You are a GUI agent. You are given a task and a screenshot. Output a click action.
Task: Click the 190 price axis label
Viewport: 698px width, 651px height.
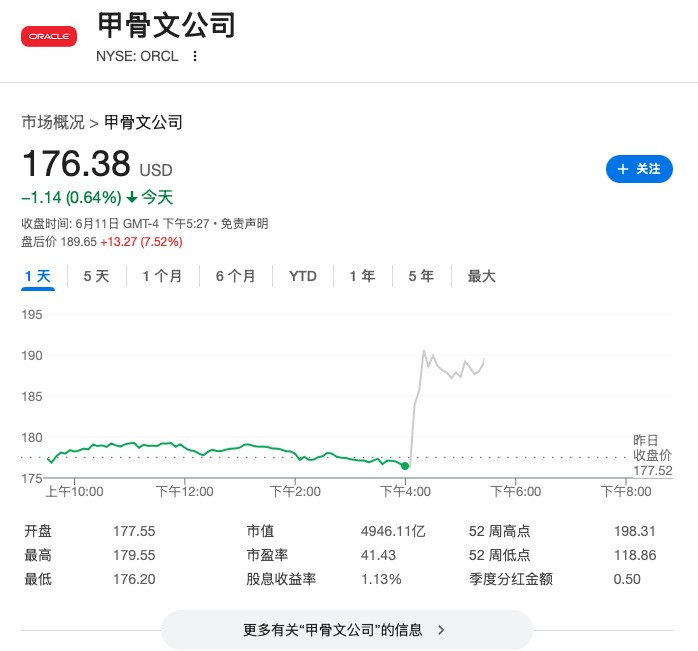coord(32,356)
